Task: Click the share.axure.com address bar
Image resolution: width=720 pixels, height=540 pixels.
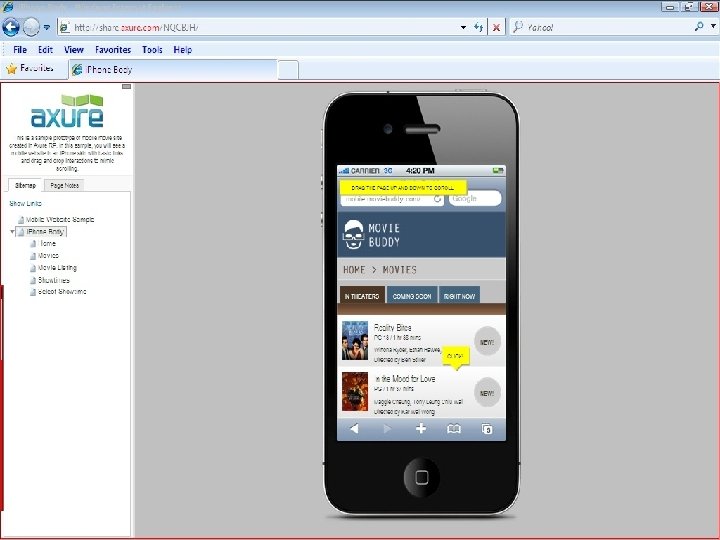Action: pyautogui.click(x=259, y=28)
